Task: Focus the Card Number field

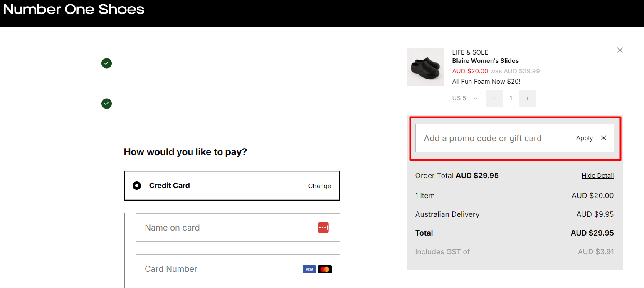Action: [220, 269]
